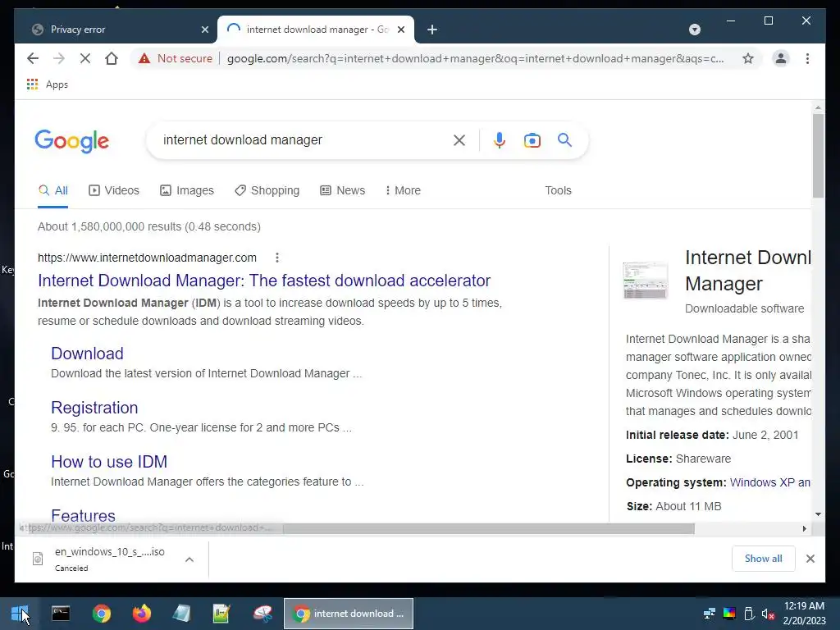Click the forward navigation arrow
The height and width of the screenshot is (630, 840).
[x=59, y=58]
